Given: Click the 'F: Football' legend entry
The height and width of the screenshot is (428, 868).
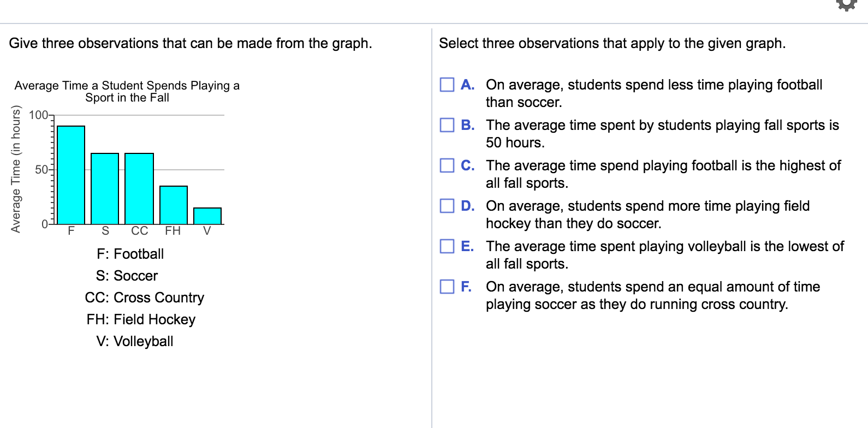Looking at the screenshot, I should (130, 254).
